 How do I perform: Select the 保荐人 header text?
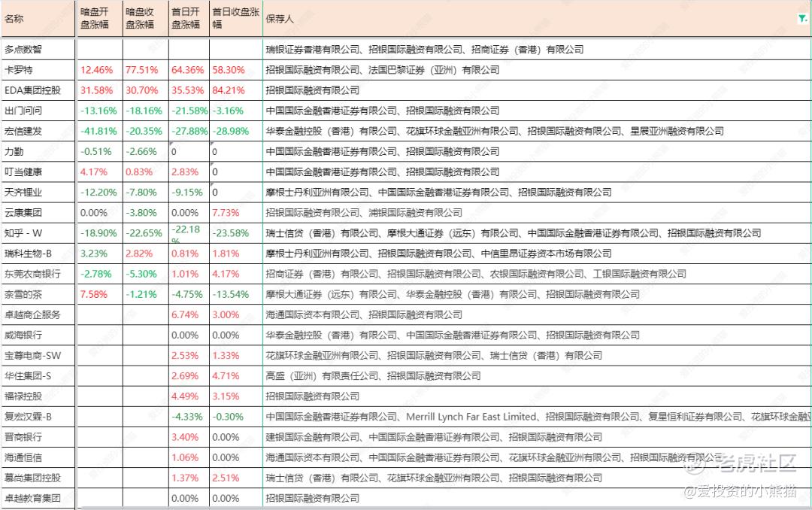click(280, 19)
